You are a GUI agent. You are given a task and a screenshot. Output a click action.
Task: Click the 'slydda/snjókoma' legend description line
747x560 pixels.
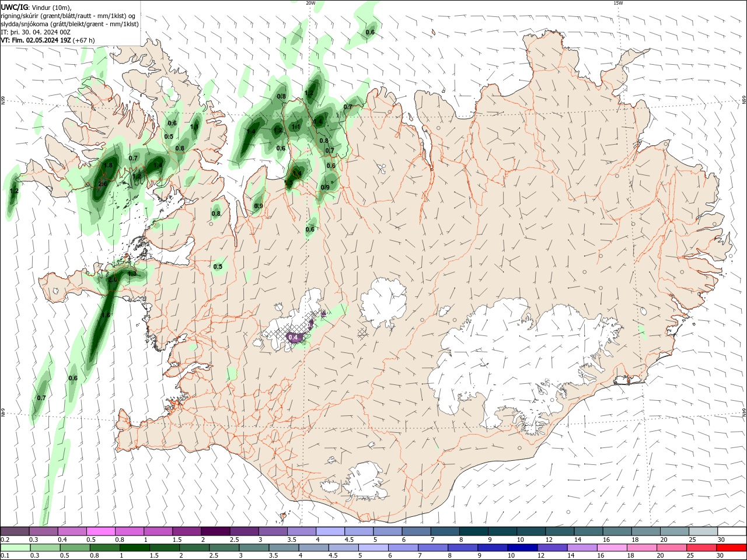pos(69,24)
